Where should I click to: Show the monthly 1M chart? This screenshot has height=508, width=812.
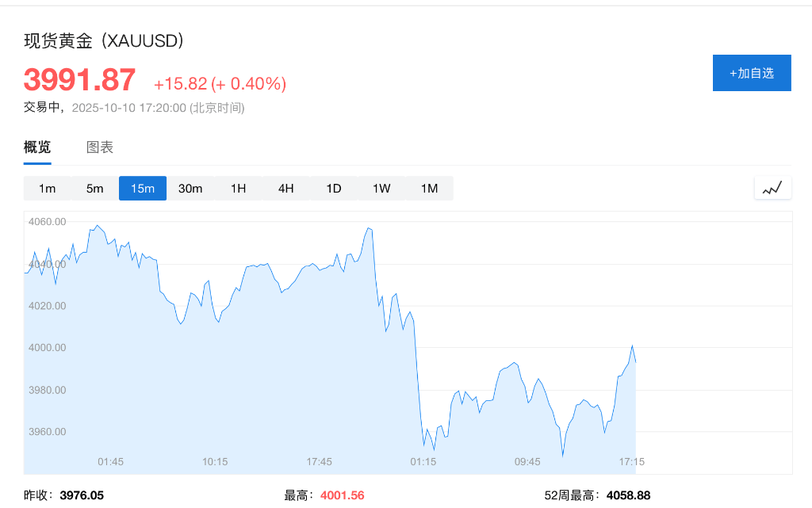[x=429, y=189]
